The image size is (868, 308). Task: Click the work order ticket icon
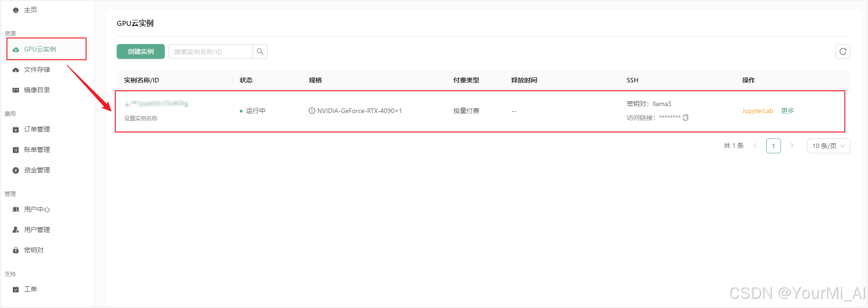16,289
